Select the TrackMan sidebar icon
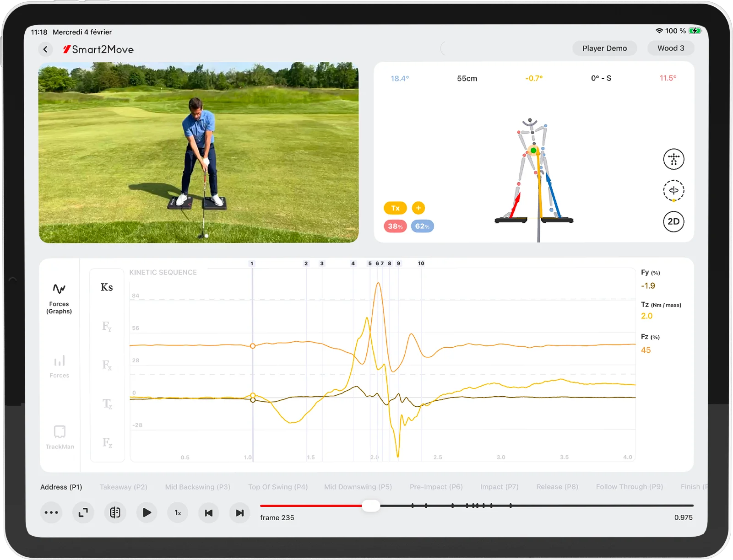This screenshot has height=560, width=733. pyautogui.click(x=60, y=435)
